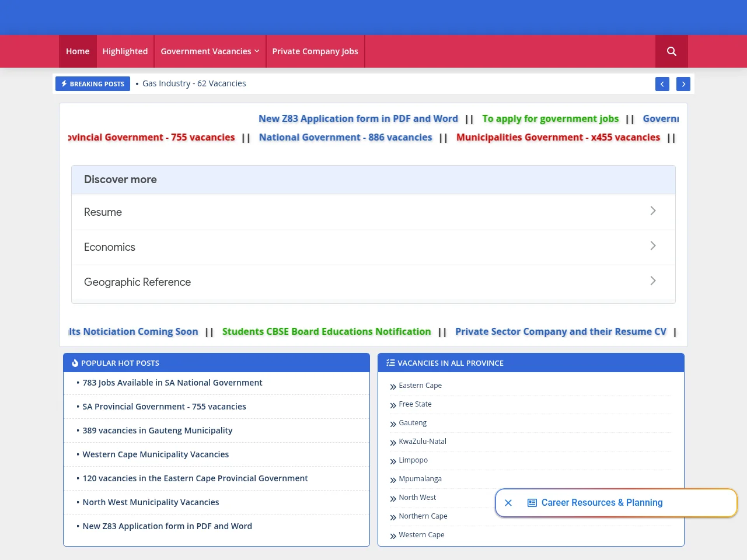Image resolution: width=747 pixels, height=560 pixels.
Task: Select Limpopo province
Action: click(x=413, y=460)
